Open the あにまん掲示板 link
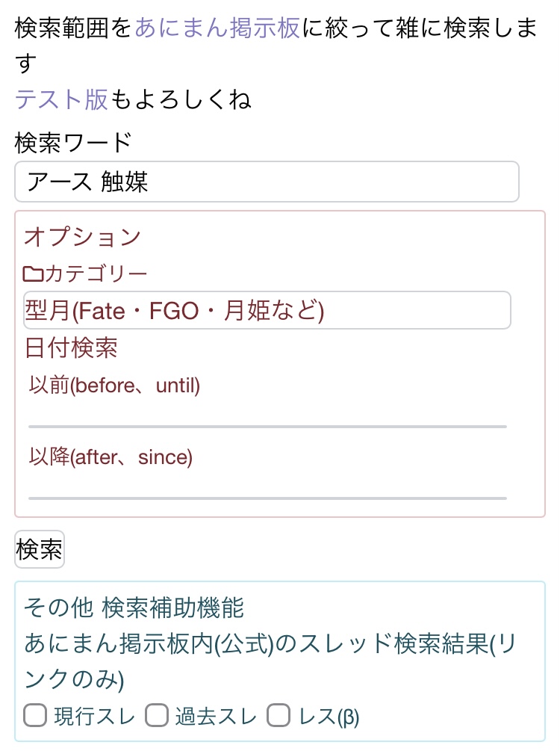The width and height of the screenshot is (560, 751). click(218, 28)
